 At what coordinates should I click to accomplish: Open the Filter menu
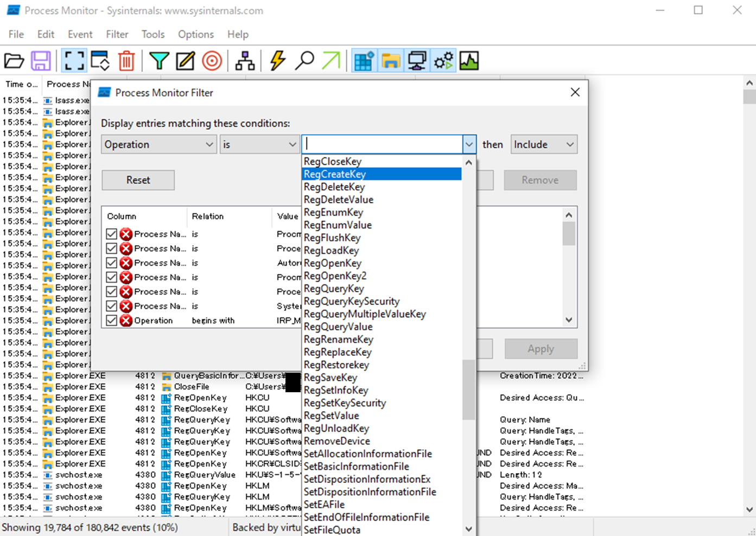tap(117, 34)
